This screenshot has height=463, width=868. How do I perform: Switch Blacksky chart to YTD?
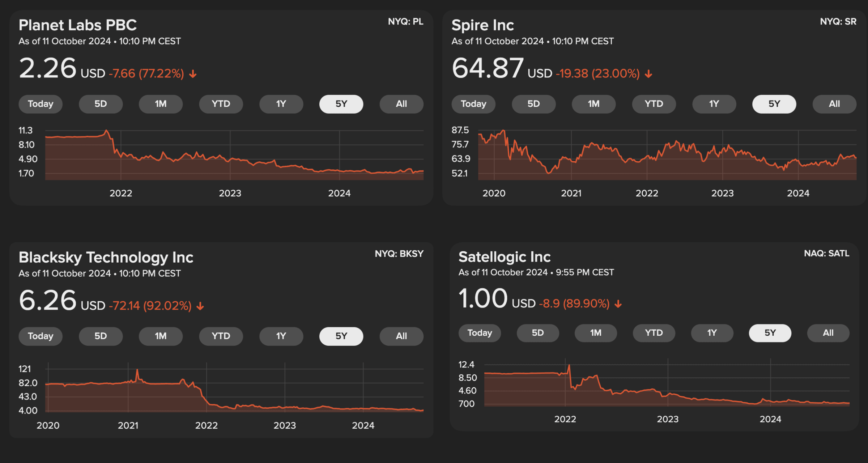[x=221, y=336]
